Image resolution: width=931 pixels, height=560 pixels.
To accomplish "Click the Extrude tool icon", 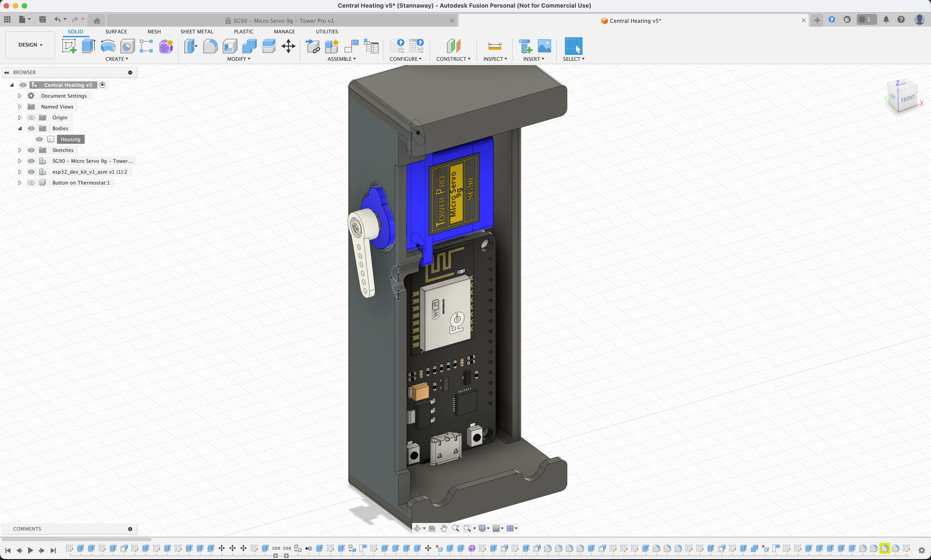I will [88, 46].
